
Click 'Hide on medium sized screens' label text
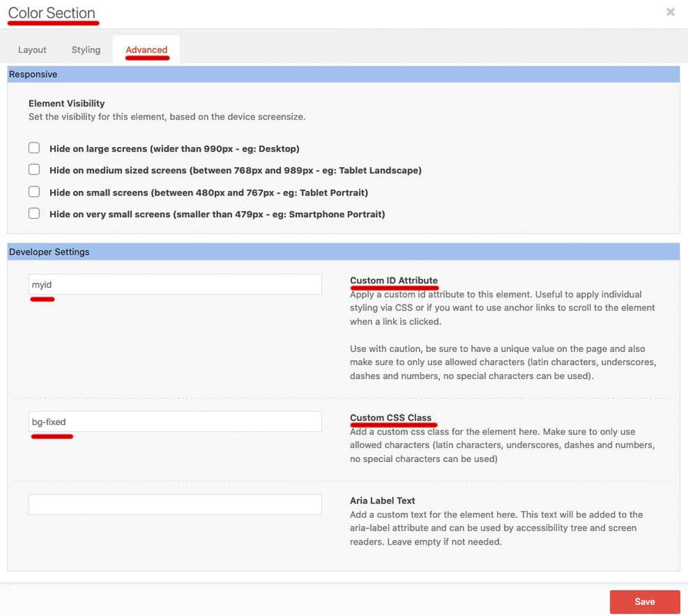(235, 170)
